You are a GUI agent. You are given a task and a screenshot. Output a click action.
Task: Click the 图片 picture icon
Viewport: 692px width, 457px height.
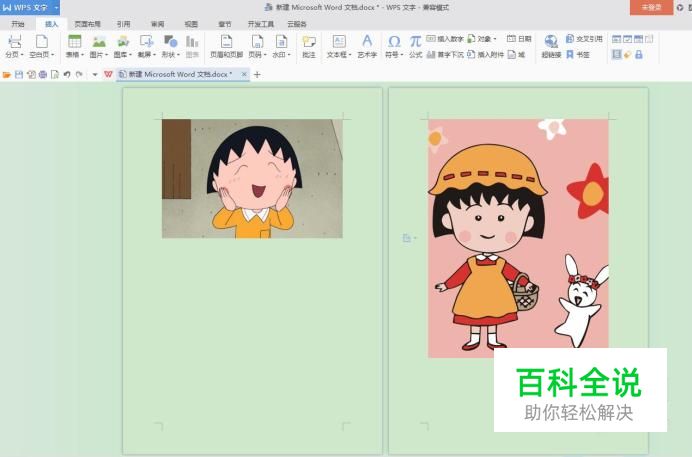pyautogui.click(x=99, y=41)
